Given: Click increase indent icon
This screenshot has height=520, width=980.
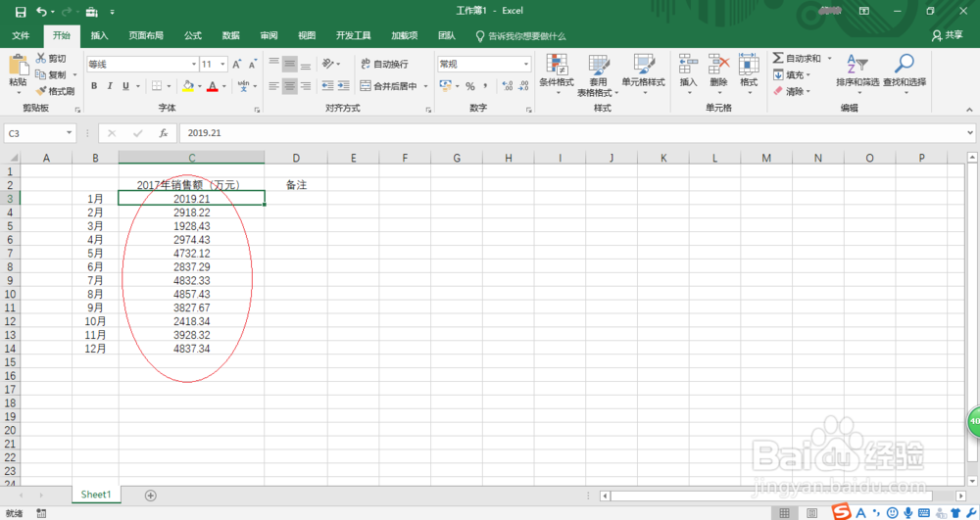Looking at the screenshot, I should click(x=344, y=86).
